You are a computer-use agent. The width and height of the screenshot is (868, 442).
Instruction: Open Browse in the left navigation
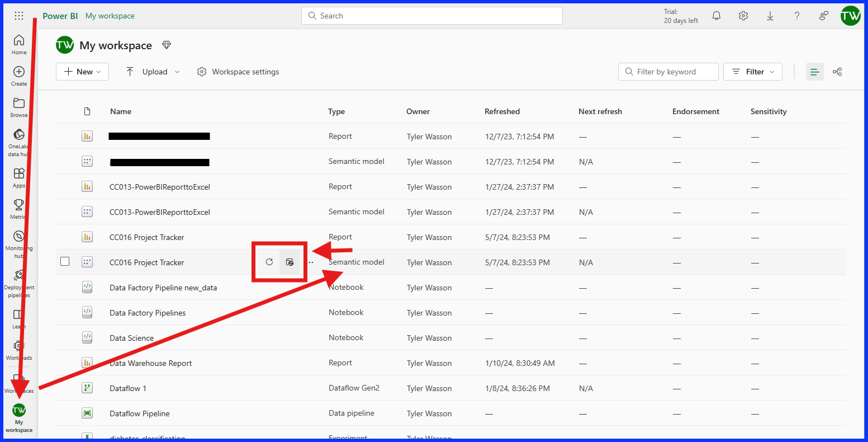[x=19, y=107]
